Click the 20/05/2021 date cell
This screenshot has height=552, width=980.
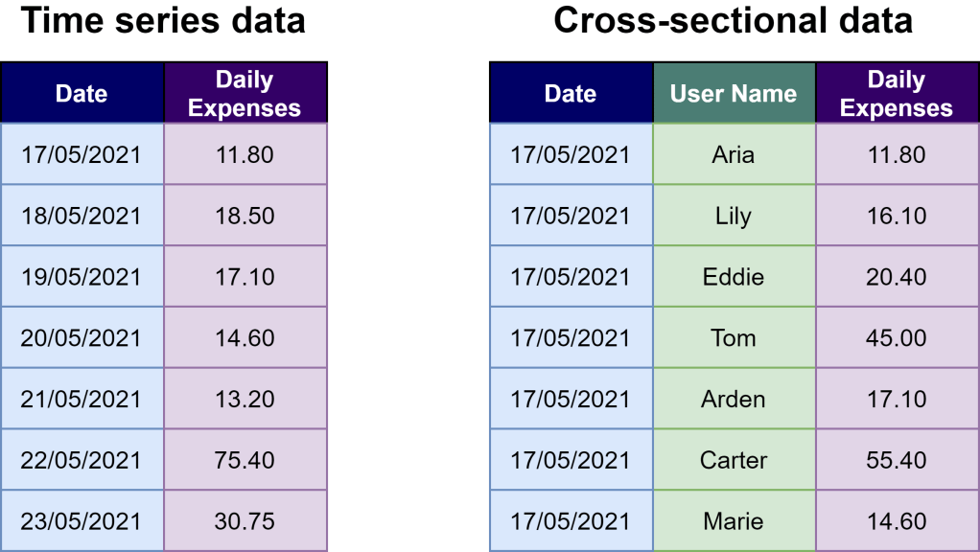point(82,338)
